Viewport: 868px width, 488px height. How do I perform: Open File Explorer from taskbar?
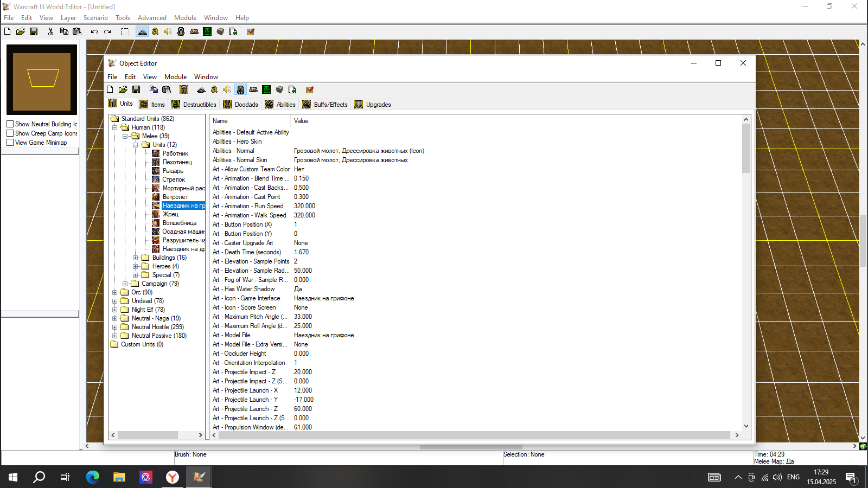tap(119, 477)
